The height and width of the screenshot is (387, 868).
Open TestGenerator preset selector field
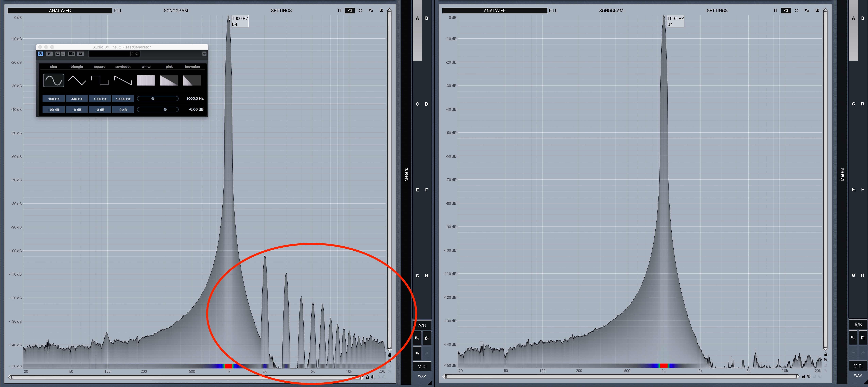coord(110,54)
